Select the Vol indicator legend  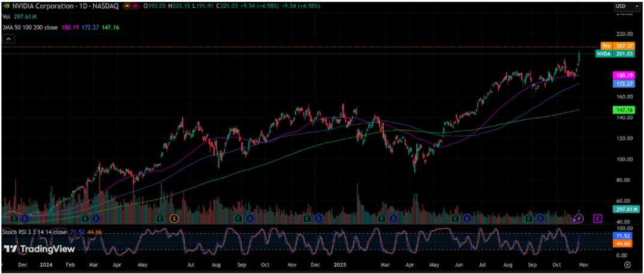click(x=7, y=16)
